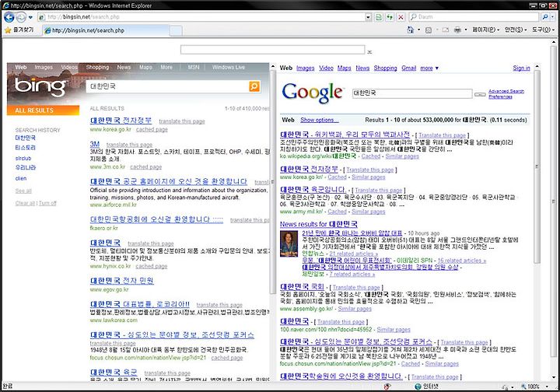Click the 인터넷 zone globe in status bar
560x392 pixels.
click(x=418, y=387)
